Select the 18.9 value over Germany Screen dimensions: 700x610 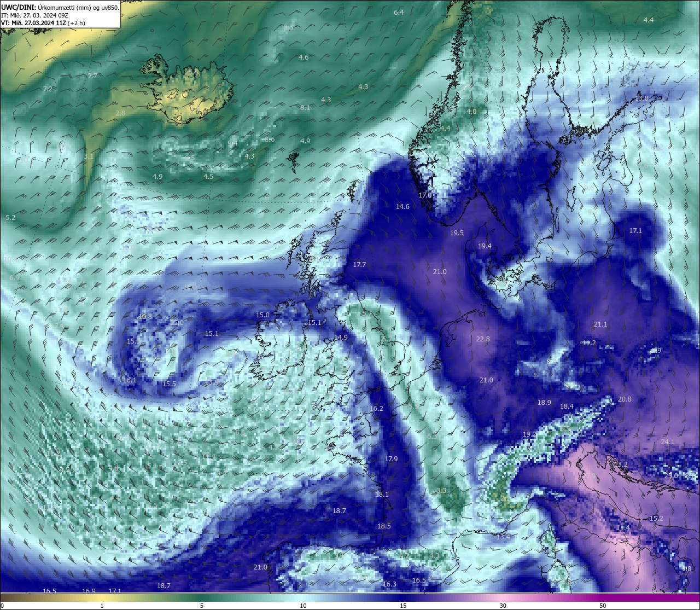[x=544, y=403]
